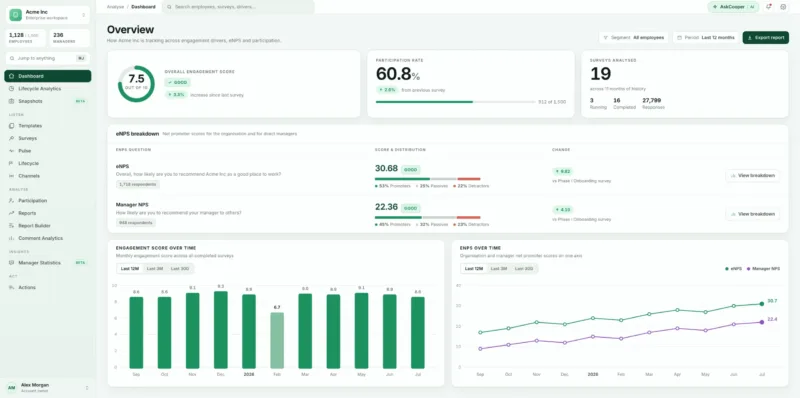Open the Period Last 12 months dropdown

[706, 38]
